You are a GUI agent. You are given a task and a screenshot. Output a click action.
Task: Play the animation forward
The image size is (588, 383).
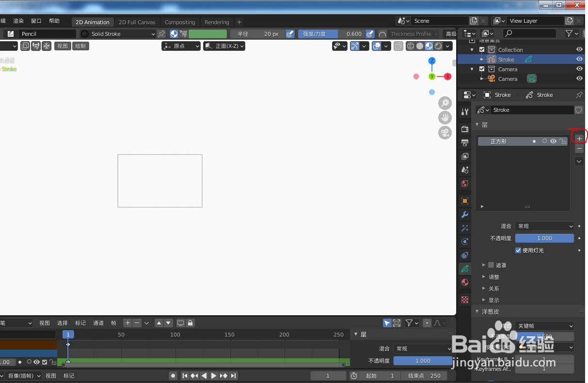[x=214, y=376]
